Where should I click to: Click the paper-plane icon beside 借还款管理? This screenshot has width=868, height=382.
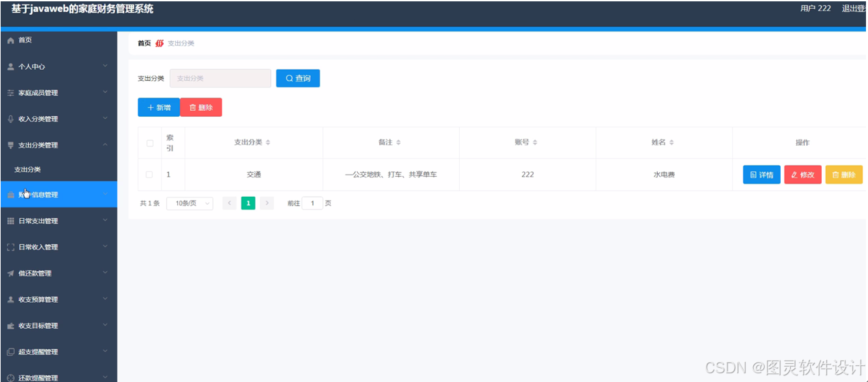[x=10, y=273]
